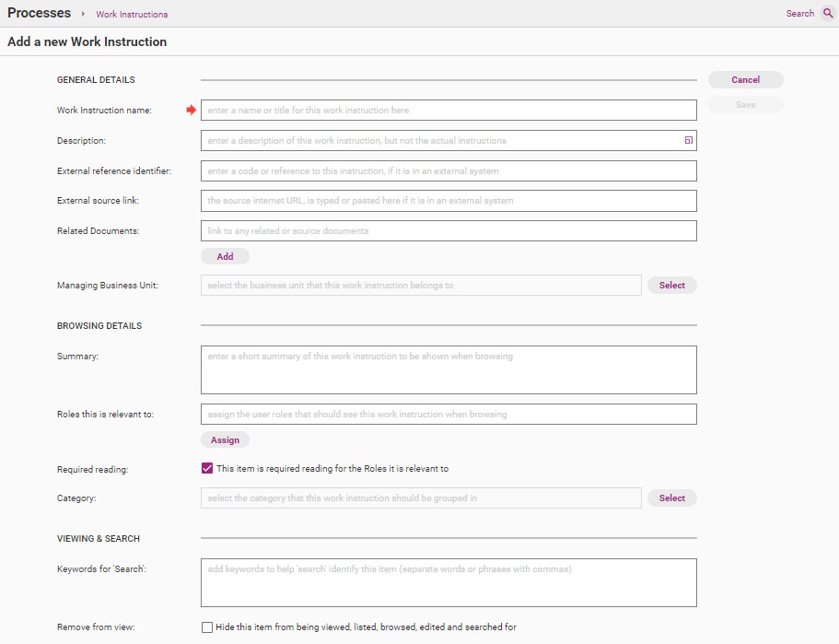This screenshot has height=644, width=839.
Task: Focus the Work Instruction name field
Action: (x=449, y=111)
